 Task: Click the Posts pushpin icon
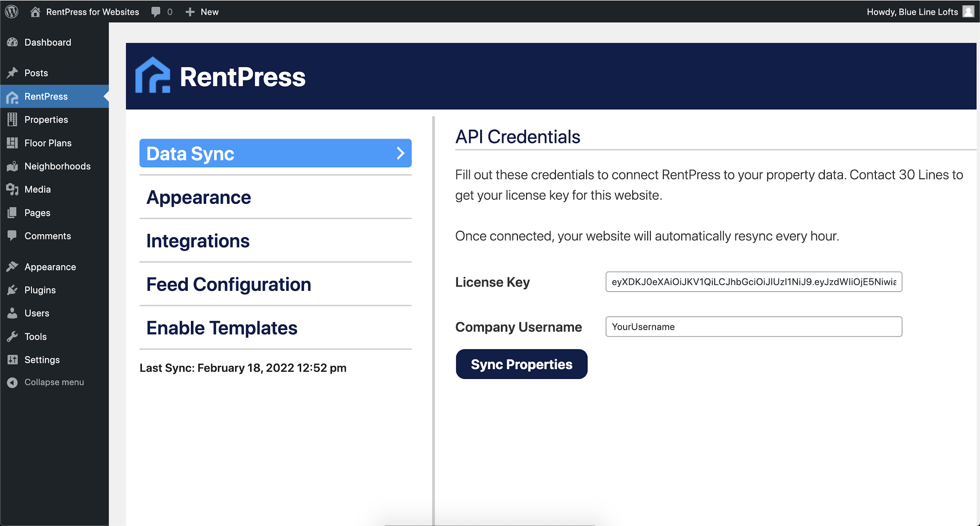12,73
